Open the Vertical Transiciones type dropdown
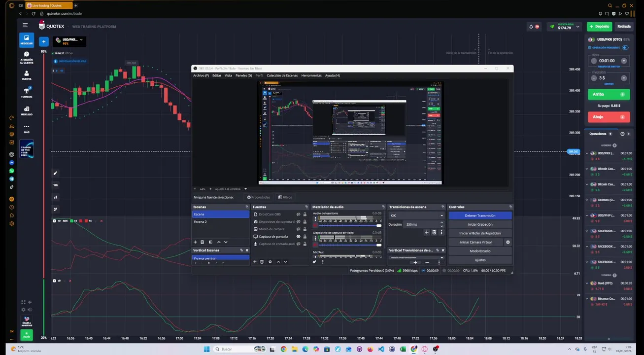The height and width of the screenshot is (355, 644). (x=416, y=257)
